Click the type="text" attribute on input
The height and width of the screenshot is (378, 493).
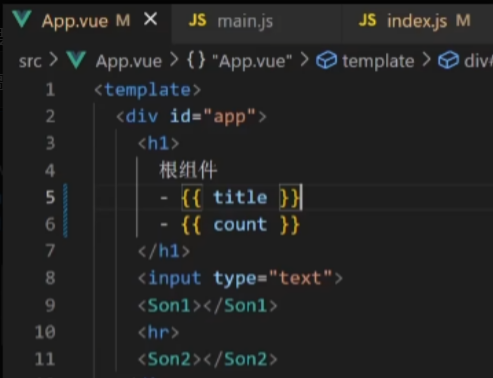[273, 278]
